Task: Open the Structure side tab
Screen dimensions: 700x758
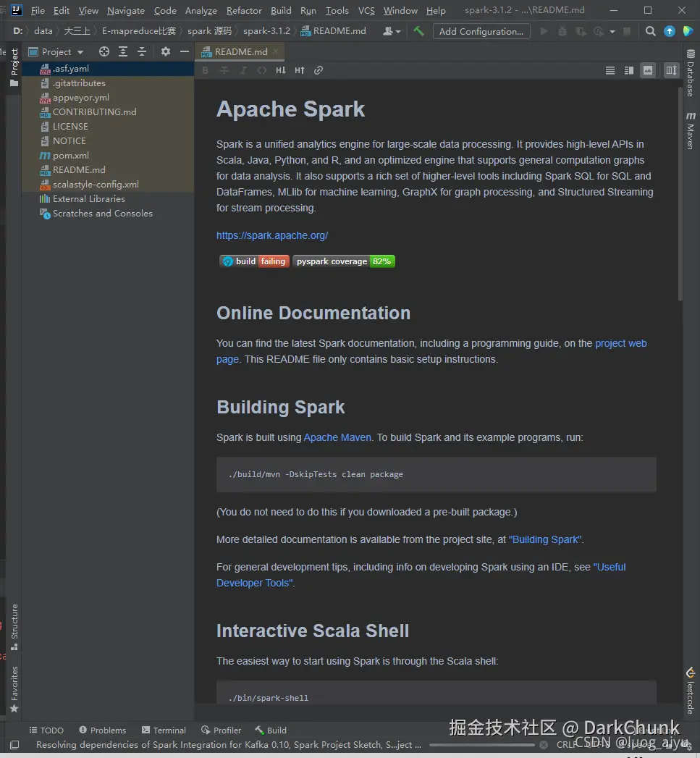Action: [x=14, y=627]
